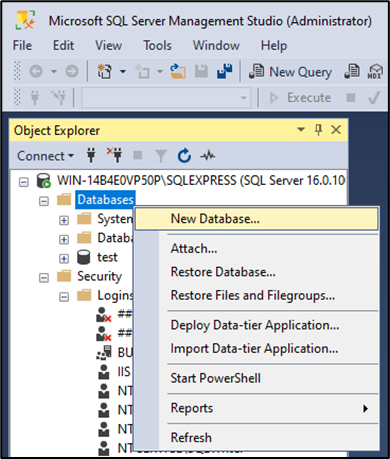This screenshot has height=459, width=390.
Task: Open Activity Monitor pulse icon
Action: tap(208, 155)
